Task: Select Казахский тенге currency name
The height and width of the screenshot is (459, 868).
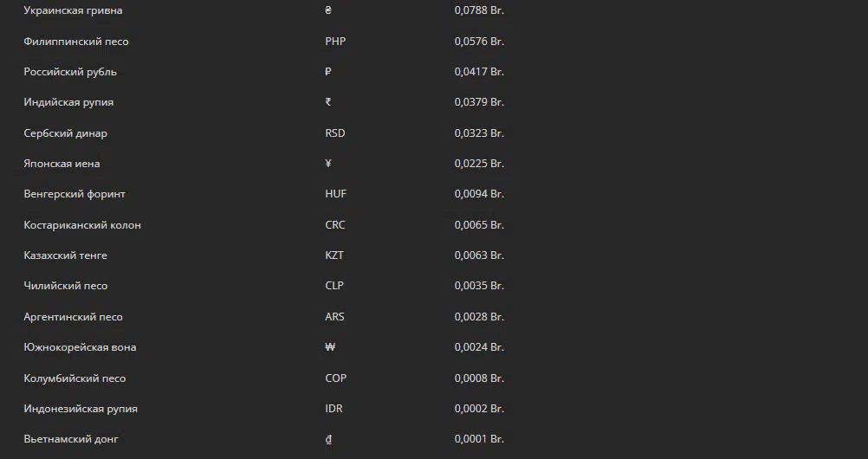Action: 65,255
